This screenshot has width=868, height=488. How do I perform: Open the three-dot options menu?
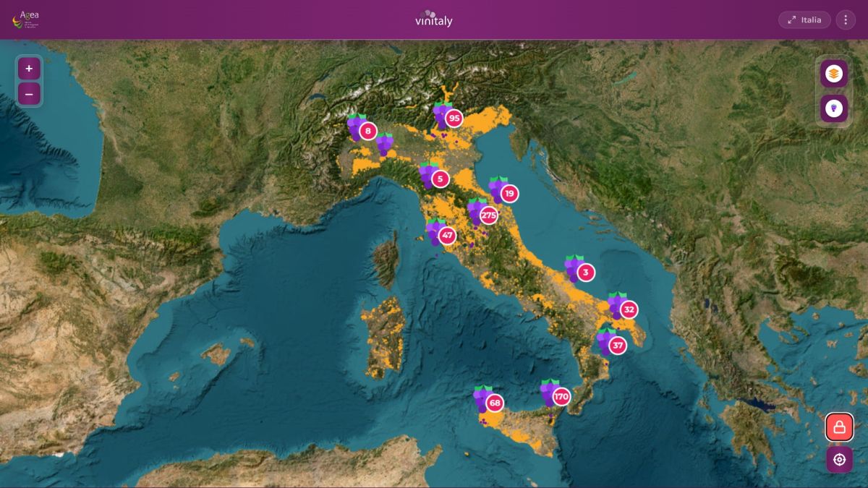pyautogui.click(x=846, y=20)
